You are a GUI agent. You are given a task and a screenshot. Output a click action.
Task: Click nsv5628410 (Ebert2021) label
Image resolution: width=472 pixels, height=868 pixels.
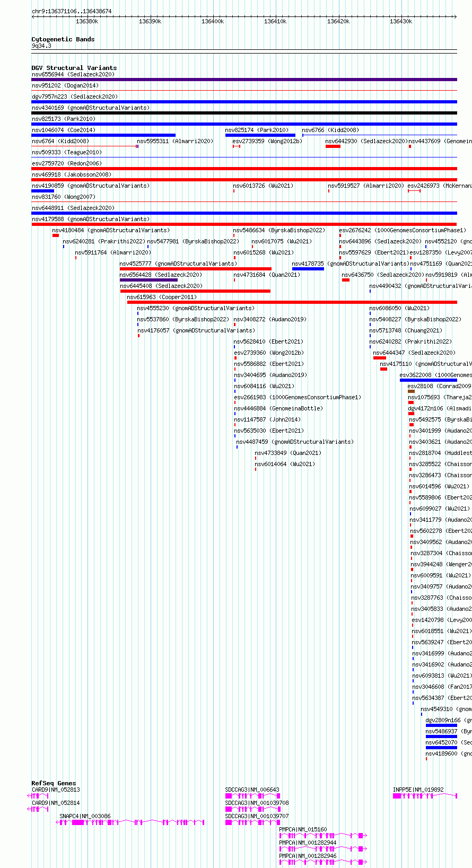(x=268, y=341)
